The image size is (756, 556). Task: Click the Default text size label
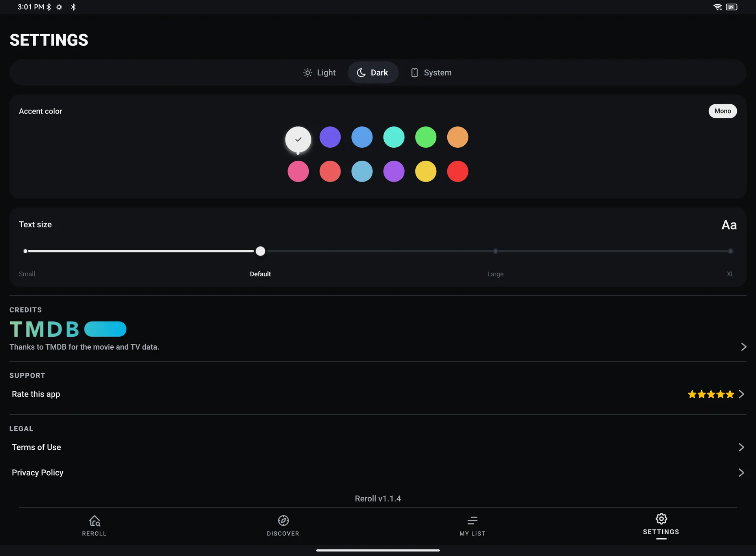point(260,274)
